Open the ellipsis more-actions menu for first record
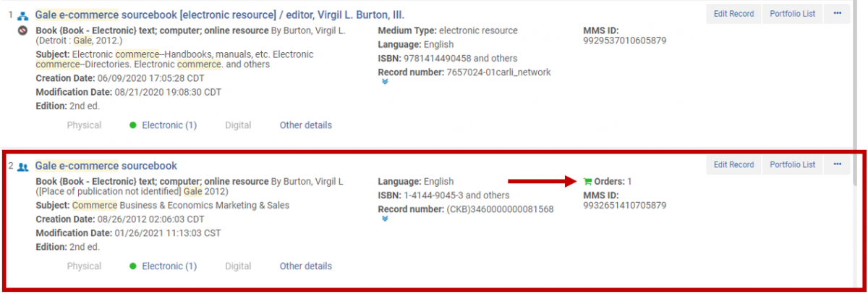The width and height of the screenshot is (868, 294). point(838,14)
